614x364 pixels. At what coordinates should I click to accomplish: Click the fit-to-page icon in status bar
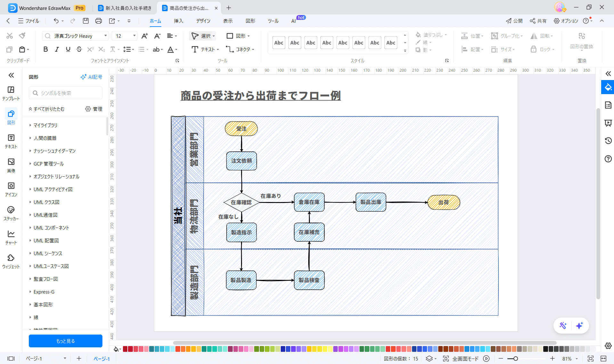(591, 359)
